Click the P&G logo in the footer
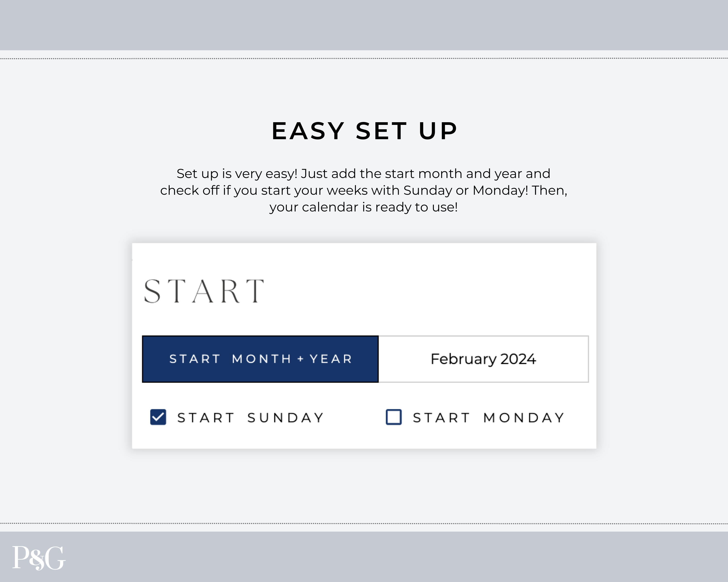Screen dimensions: 728x582 tap(39, 558)
